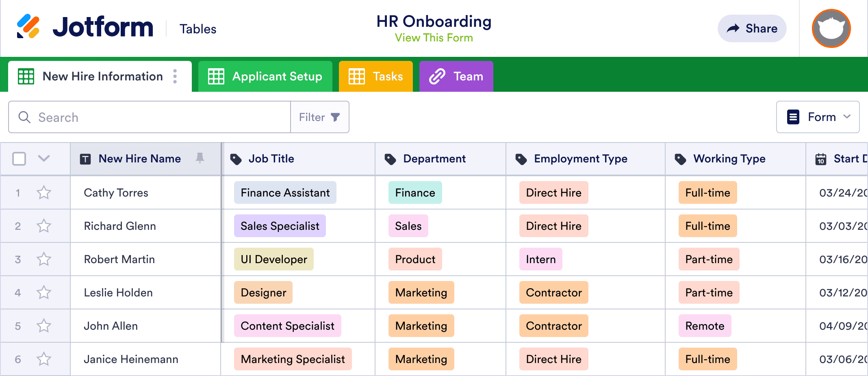Click the link icon on the Team tab
The width and height of the screenshot is (868, 376).
click(437, 76)
